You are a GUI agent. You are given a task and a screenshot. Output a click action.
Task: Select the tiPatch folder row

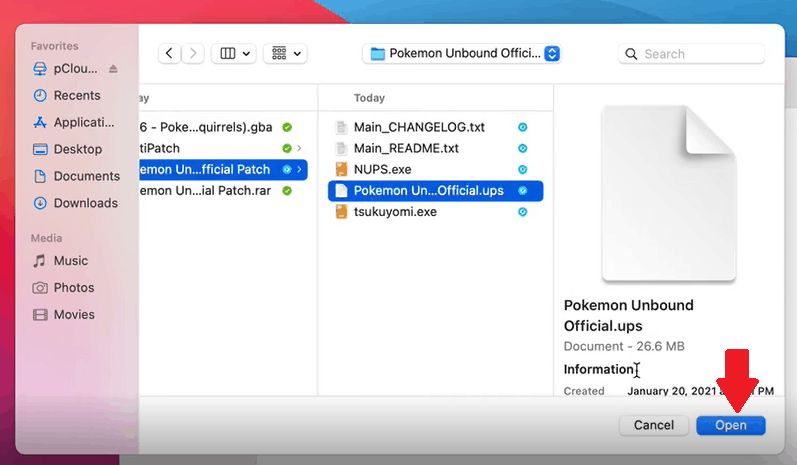(223, 148)
